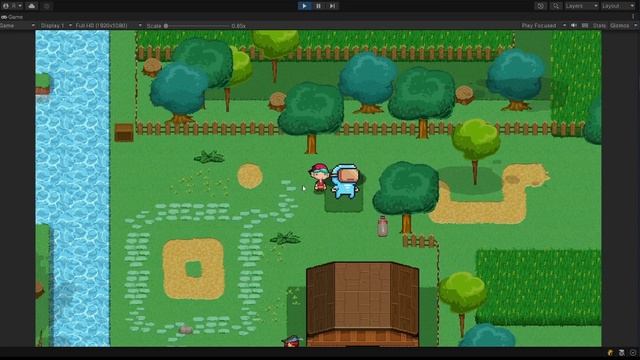Screen dimensions: 640x360
Task: Click the Play button in the toolbar
Action: click(304, 6)
